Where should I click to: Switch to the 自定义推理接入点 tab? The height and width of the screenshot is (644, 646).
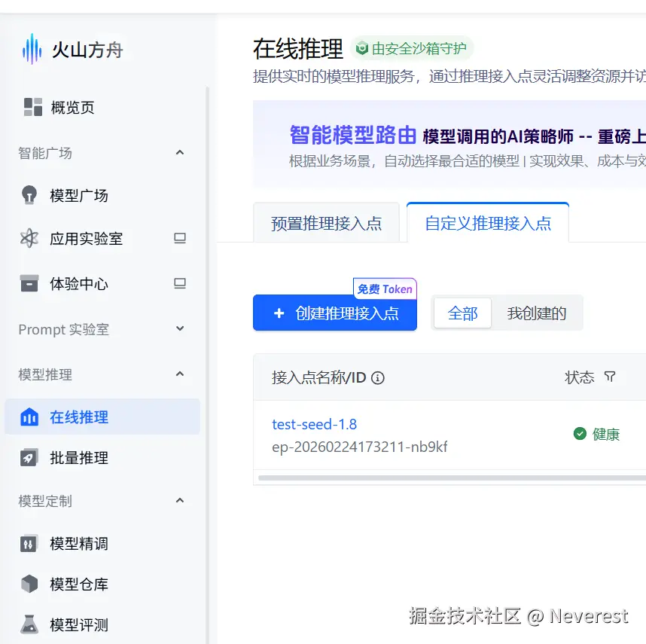click(x=488, y=222)
